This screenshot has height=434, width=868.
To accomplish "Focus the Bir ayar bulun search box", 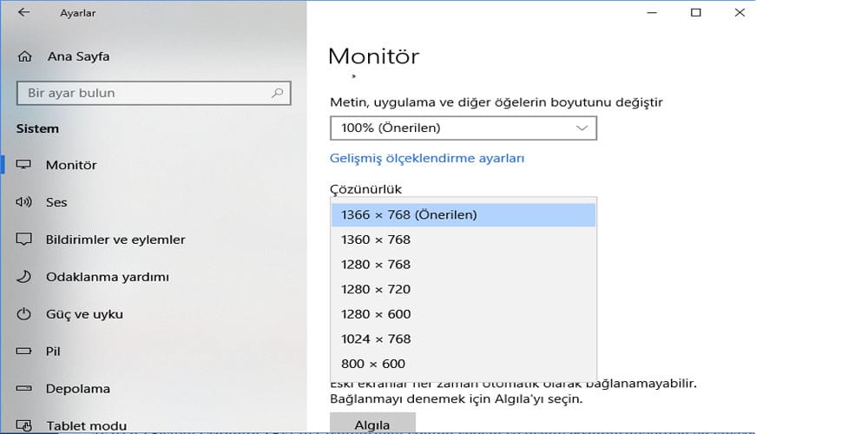I will (143, 93).
